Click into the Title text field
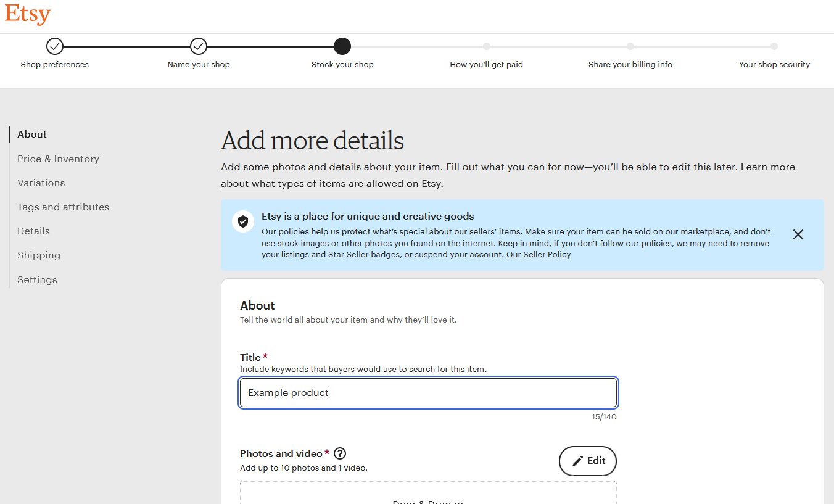The image size is (834, 504). click(x=428, y=393)
